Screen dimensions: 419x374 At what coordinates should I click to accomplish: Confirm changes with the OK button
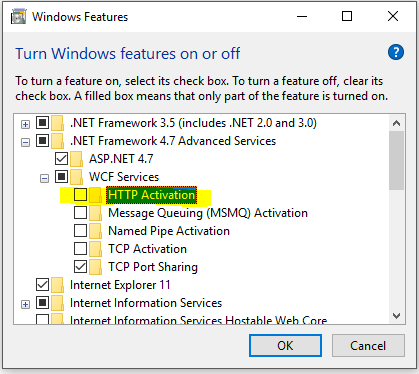(285, 346)
